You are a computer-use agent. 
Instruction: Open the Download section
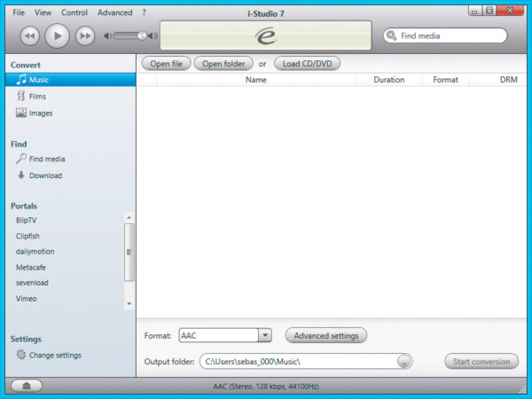[44, 176]
